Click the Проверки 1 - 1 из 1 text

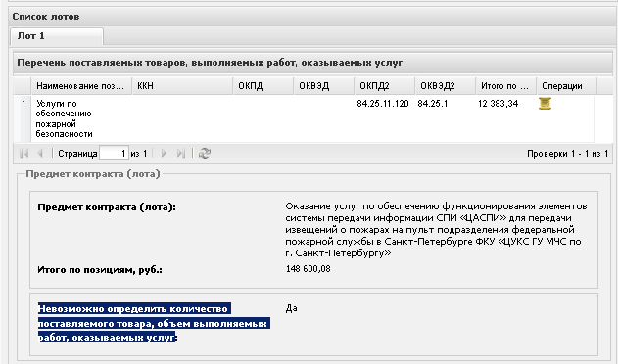567,154
